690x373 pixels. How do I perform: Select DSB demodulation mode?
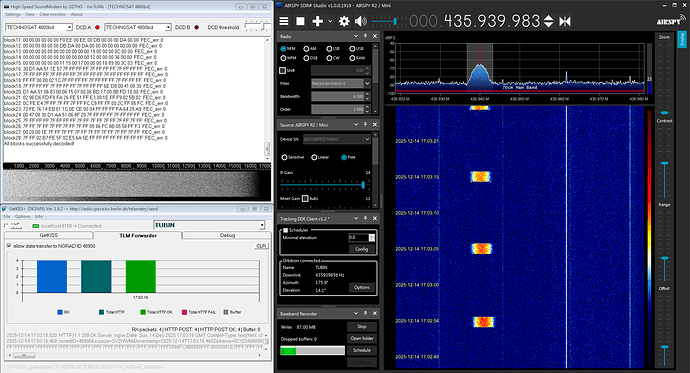point(306,58)
